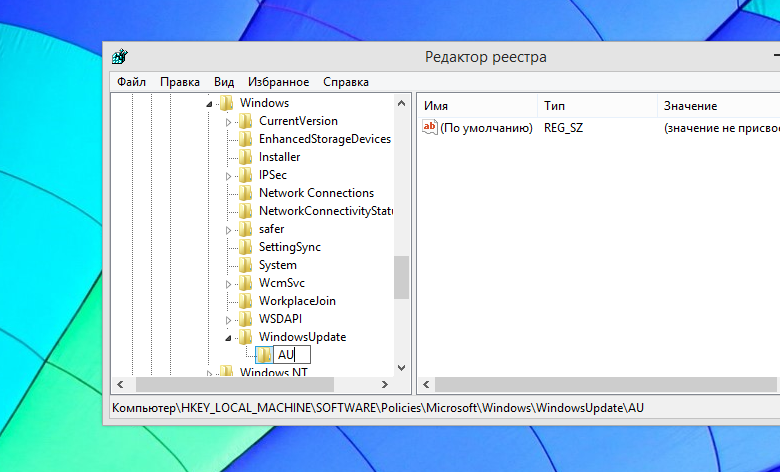Select the NetworkConnectivityStatus key
This screenshot has width=780, height=472.
(325, 211)
